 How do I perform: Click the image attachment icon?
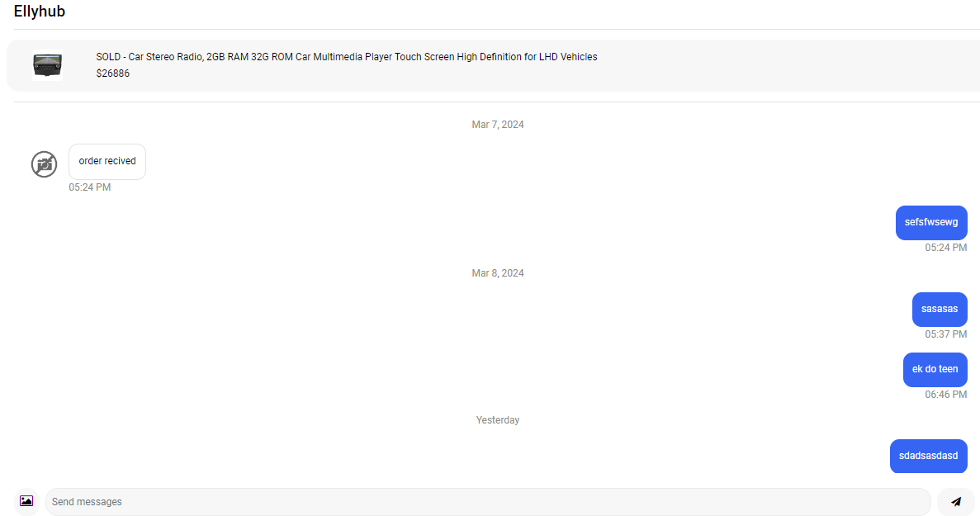pos(26,501)
